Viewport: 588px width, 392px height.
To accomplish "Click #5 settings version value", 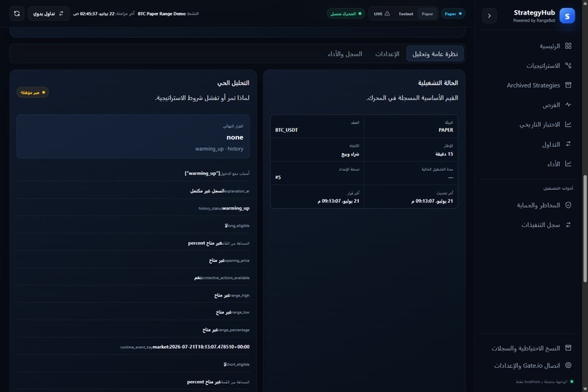I will click(x=278, y=177).
